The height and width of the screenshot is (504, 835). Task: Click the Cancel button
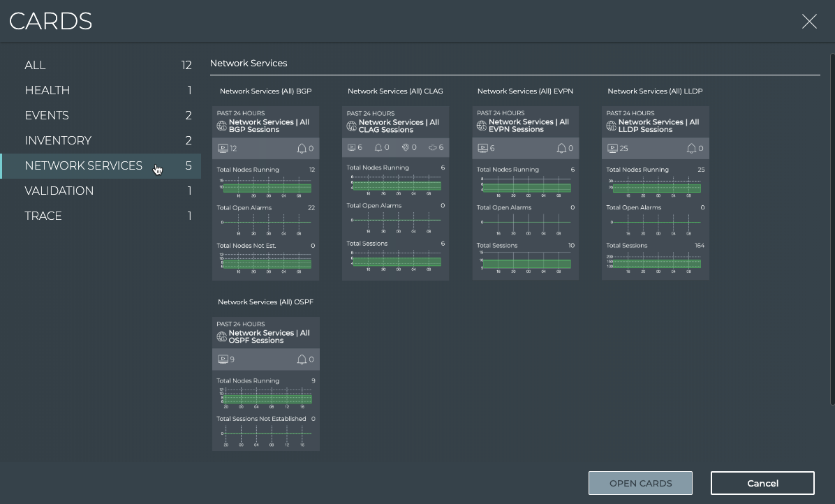[762, 483]
